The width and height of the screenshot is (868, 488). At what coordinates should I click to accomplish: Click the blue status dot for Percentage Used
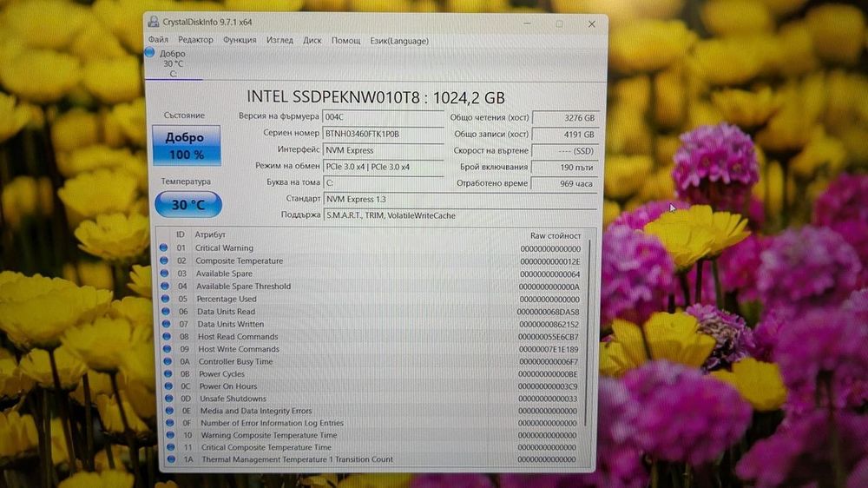point(166,299)
